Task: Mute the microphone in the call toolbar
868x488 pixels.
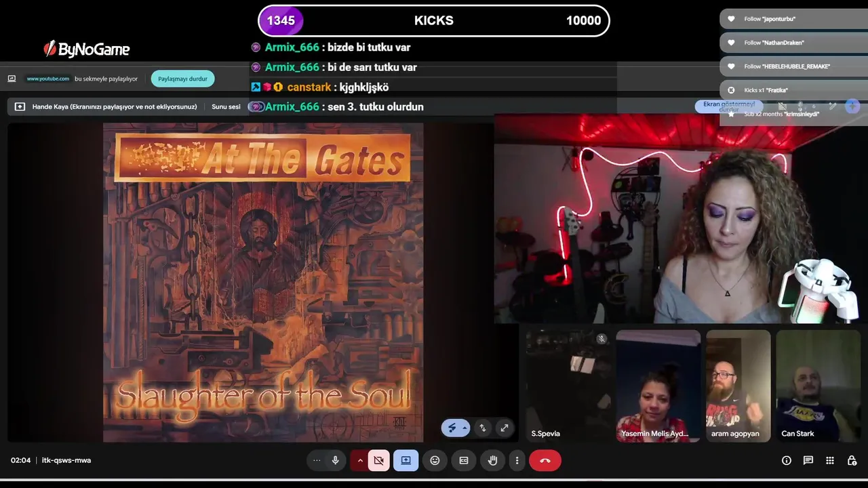Action: tap(335, 460)
